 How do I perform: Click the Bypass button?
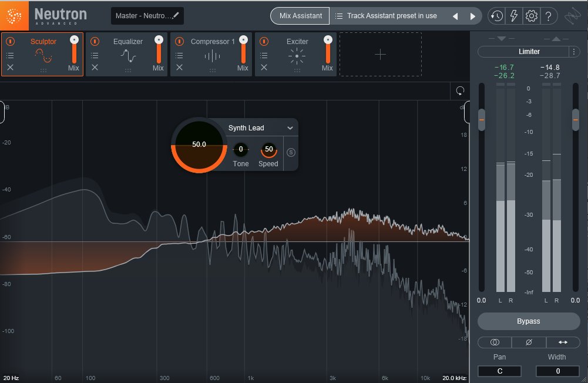(528, 321)
